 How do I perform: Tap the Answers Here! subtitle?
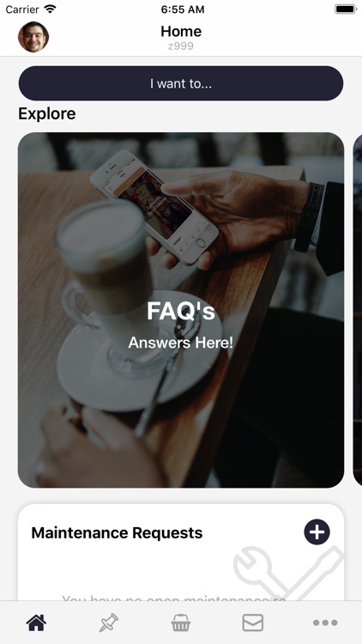(181, 343)
